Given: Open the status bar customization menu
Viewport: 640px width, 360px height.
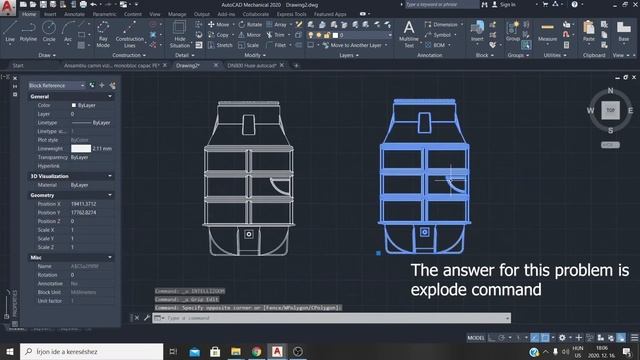Looking at the screenshot, I should [x=634, y=338].
